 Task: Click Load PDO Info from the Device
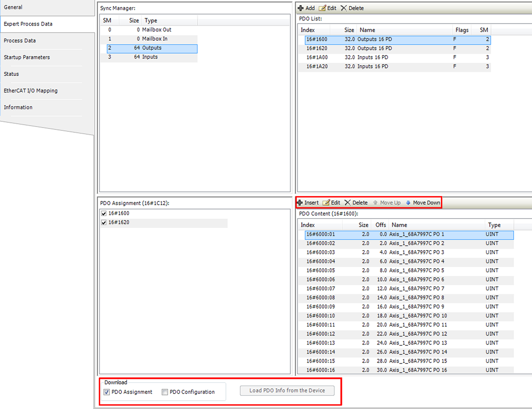point(287,390)
